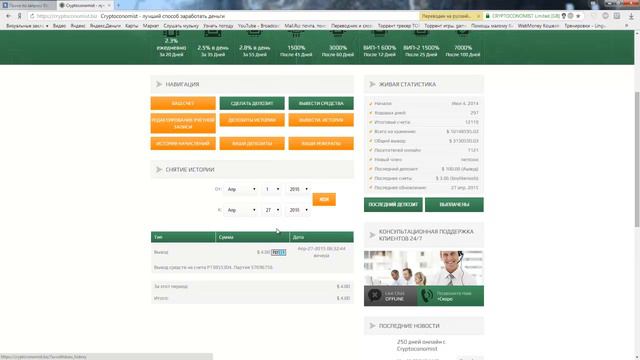Click the Дата column header
The height and width of the screenshot is (360, 640).
point(322,237)
